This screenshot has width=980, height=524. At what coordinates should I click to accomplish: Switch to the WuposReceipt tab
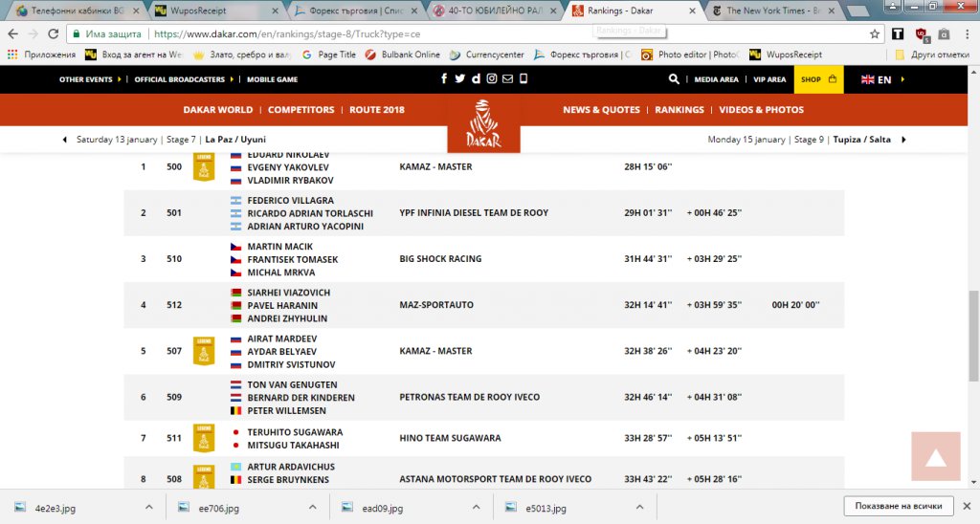[217, 11]
